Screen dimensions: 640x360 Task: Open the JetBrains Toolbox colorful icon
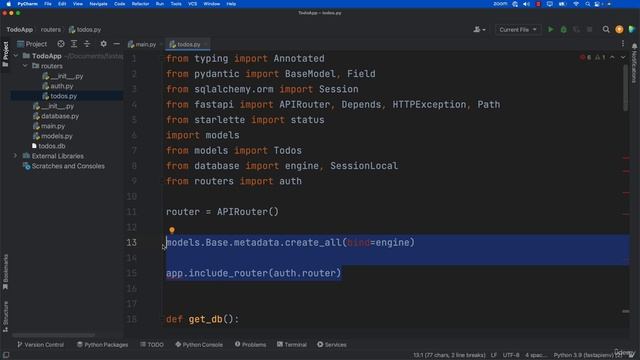pos(632,29)
